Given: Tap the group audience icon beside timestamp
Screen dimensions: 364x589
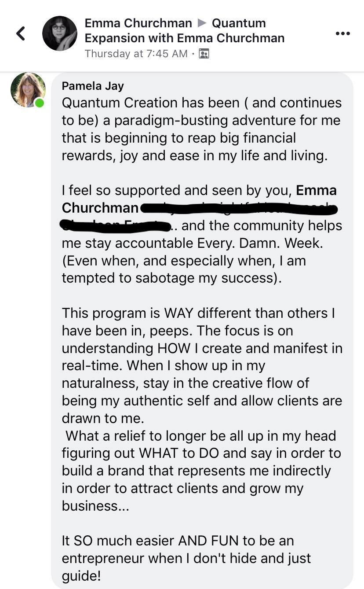Looking at the screenshot, I should pos(204,54).
